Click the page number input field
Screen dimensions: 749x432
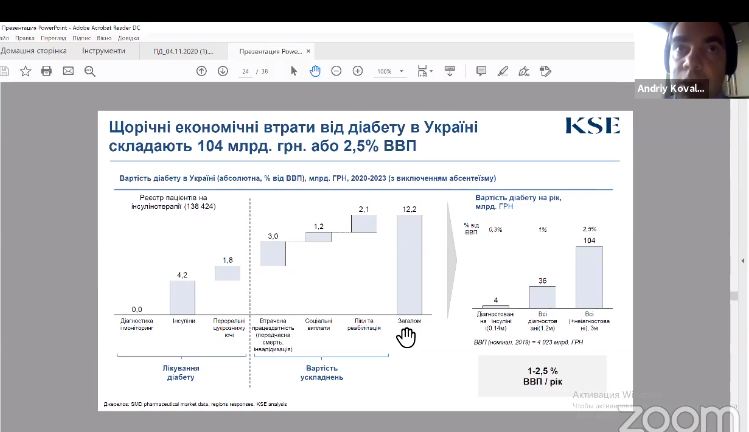point(245,71)
